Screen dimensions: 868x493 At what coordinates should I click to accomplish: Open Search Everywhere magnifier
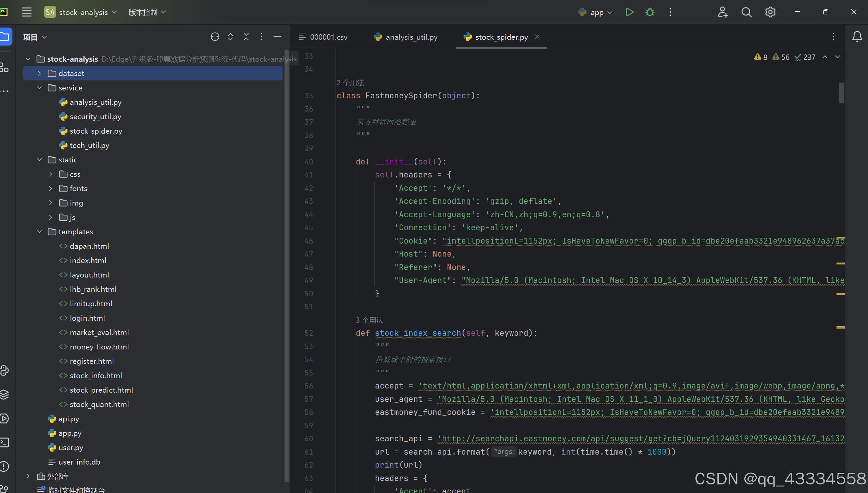(746, 12)
